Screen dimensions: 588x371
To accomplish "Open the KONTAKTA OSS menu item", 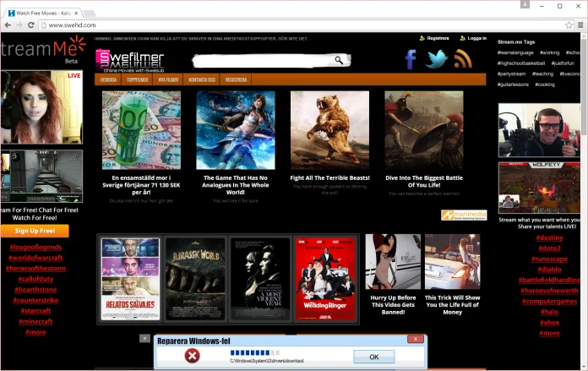I will point(202,79).
